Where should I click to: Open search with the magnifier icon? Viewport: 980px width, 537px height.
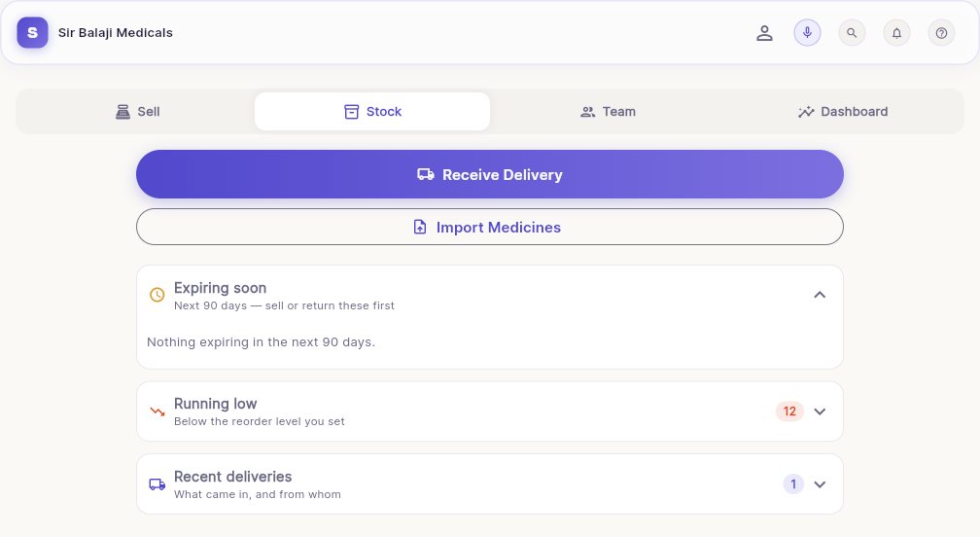point(852,32)
